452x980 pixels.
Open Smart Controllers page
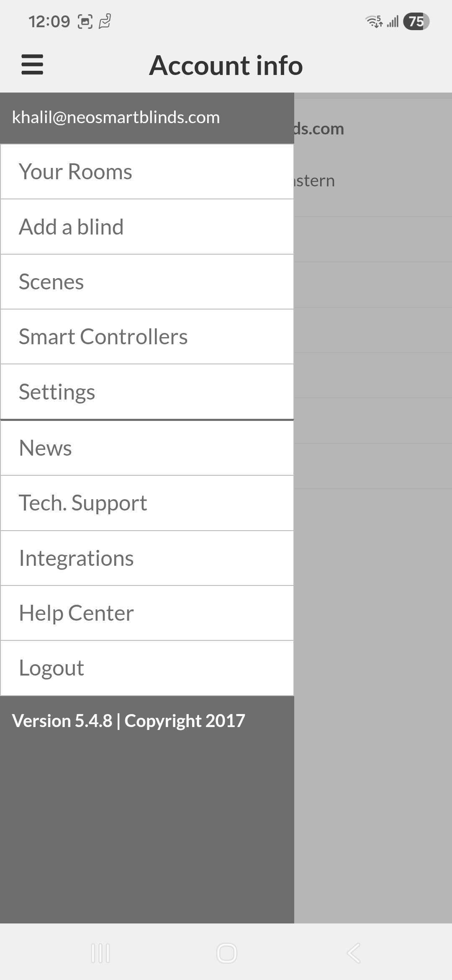[146, 337]
